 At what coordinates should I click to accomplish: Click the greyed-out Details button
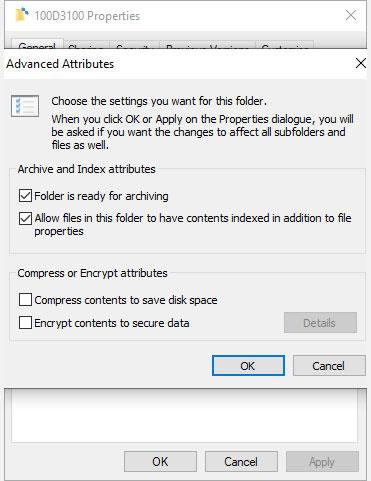coord(320,323)
